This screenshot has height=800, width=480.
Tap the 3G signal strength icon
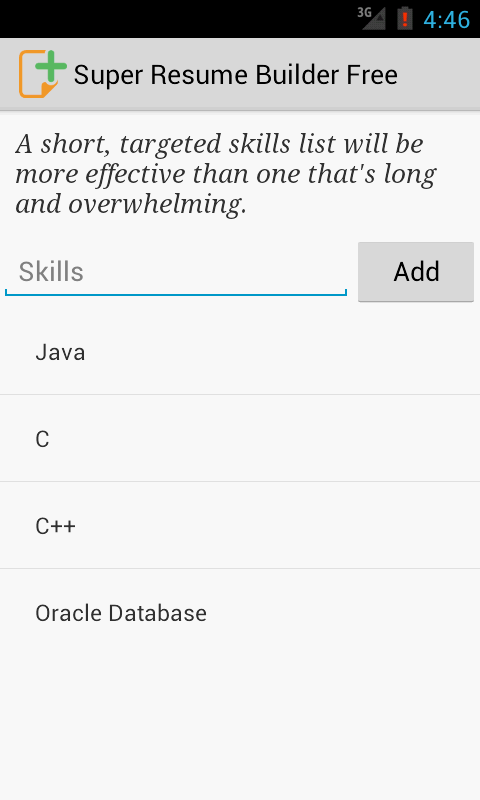371,18
